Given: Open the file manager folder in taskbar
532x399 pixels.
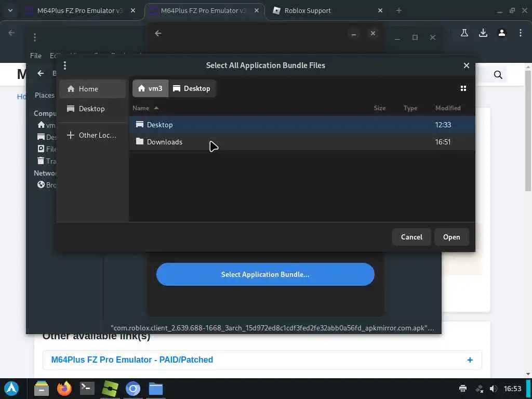Looking at the screenshot, I should 156,389.
